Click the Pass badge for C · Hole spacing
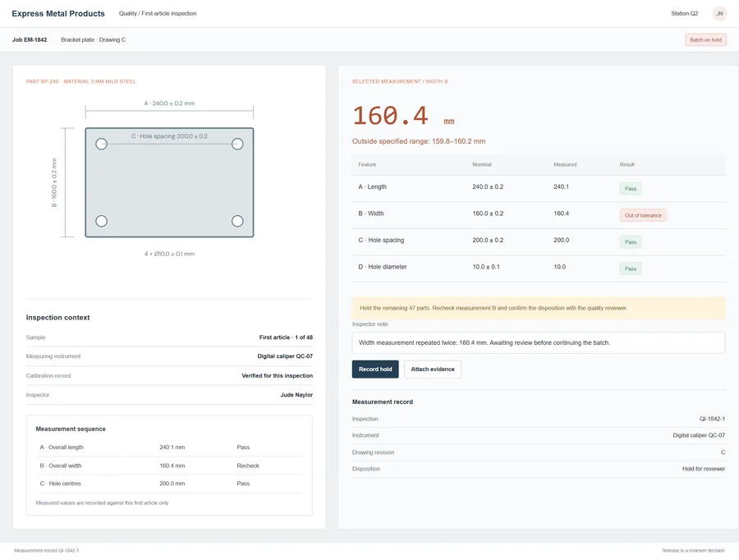Image resolution: width=739 pixels, height=560 pixels. pos(630,241)
